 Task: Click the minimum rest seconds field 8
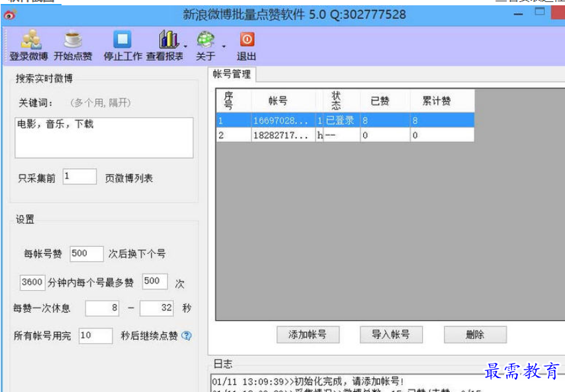[102, 308]
